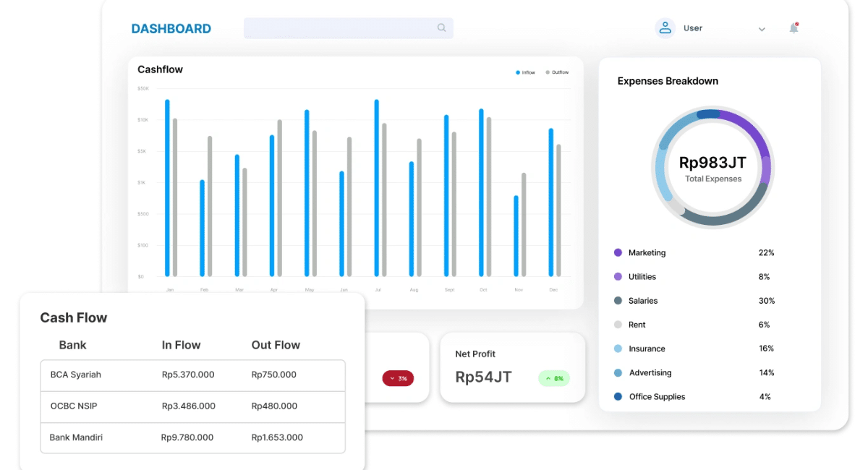The width and height of the screenshot is (868, 470).
Task: Click the Out Flow column header
Action: (276, 345)
